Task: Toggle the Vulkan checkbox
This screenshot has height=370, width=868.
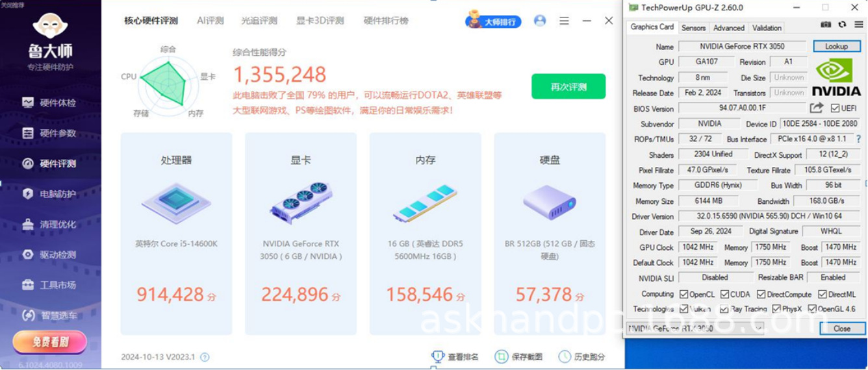Action: (683, 309)
